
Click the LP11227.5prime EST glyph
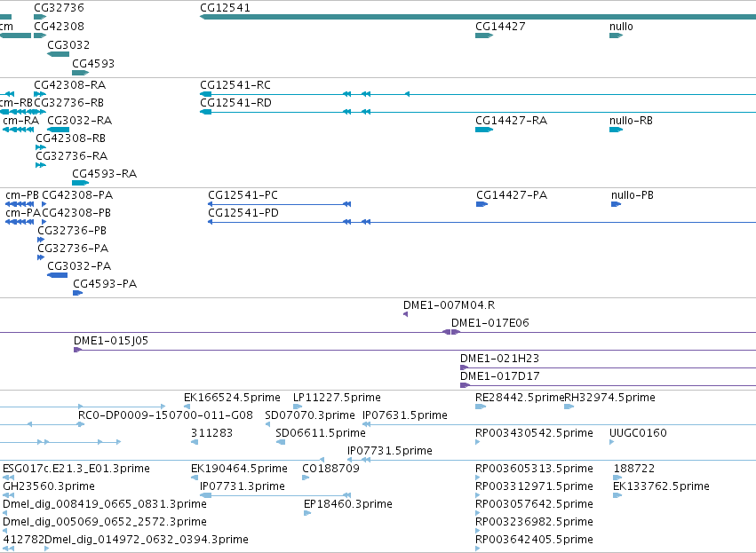[298, 407]
